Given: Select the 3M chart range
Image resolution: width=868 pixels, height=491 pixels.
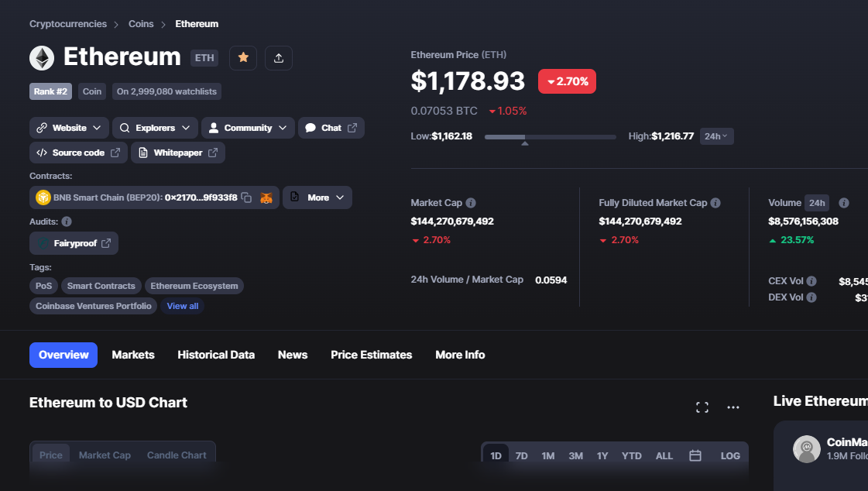Looking at the screenshot, I should (576, 455).
